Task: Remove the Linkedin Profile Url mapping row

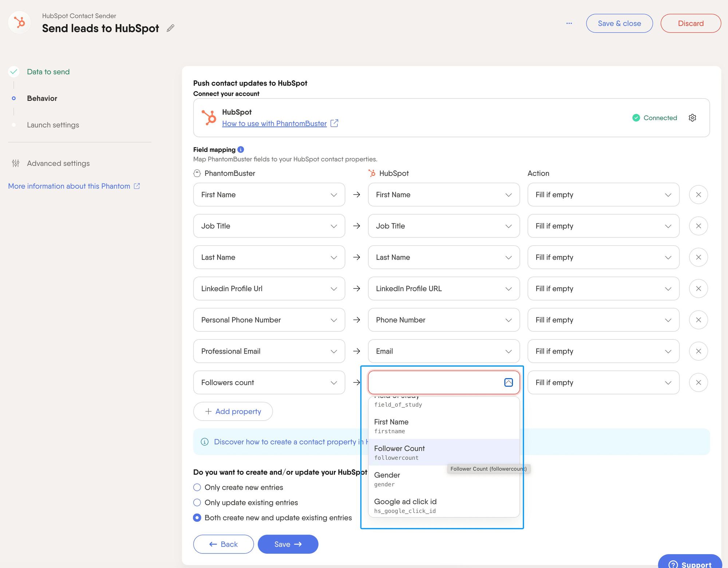Action: [698, 289]
